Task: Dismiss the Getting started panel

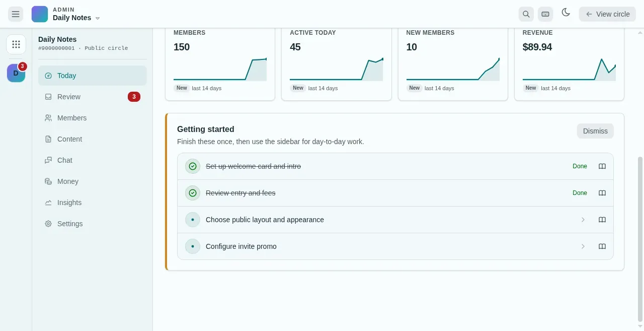Action: (x=595, y=131)
